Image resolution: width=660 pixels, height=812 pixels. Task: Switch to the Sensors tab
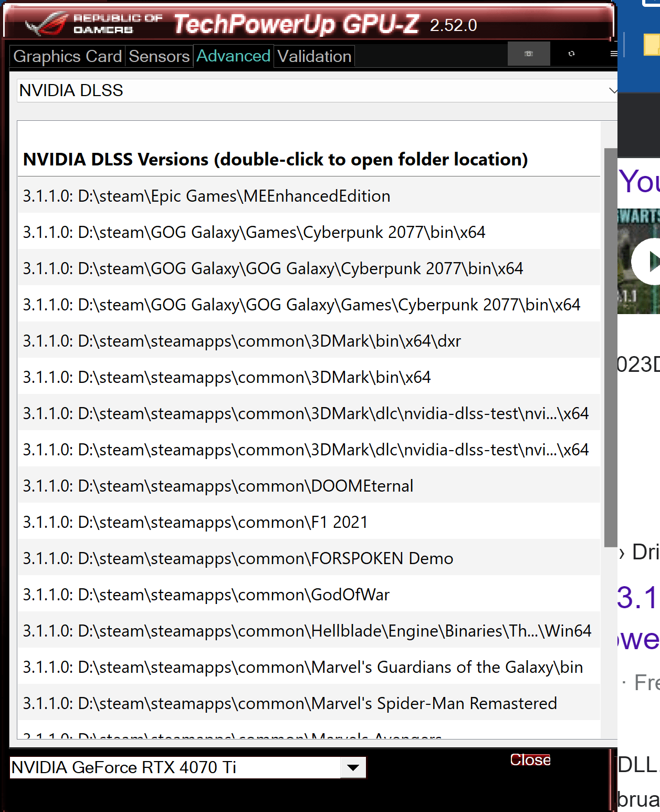(159, 56)
